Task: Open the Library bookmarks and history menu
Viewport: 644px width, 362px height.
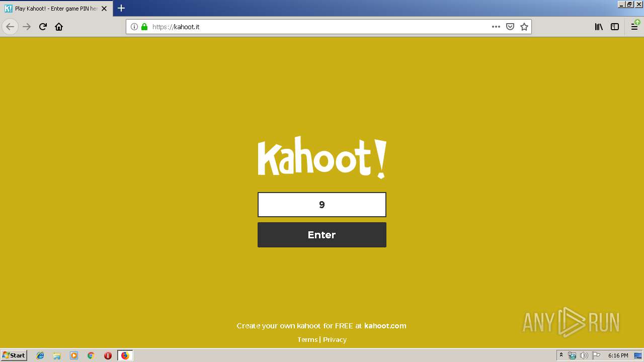Action: click(x=599, y=27)
